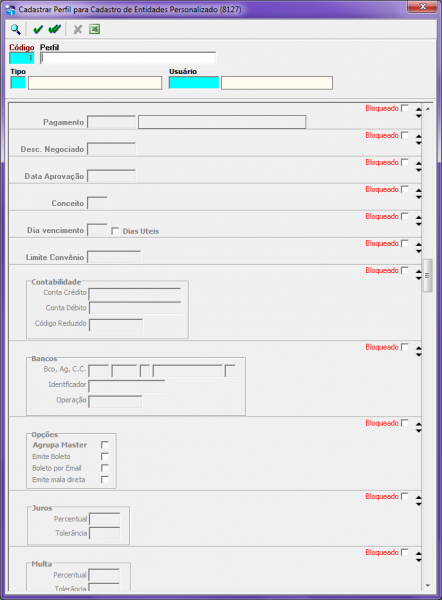Click the single green checkmark confirm icon
This screenshot has height=600, width=442.
point(38,29)
